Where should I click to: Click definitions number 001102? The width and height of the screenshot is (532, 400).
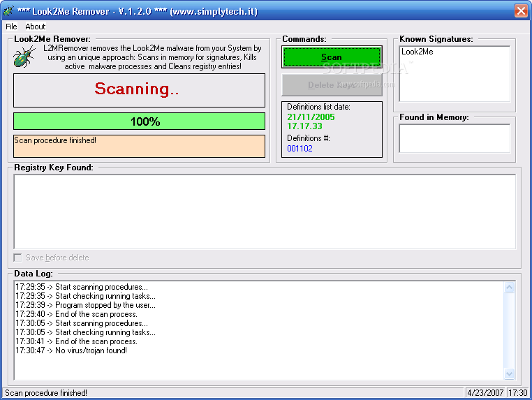tap(300, 149)
